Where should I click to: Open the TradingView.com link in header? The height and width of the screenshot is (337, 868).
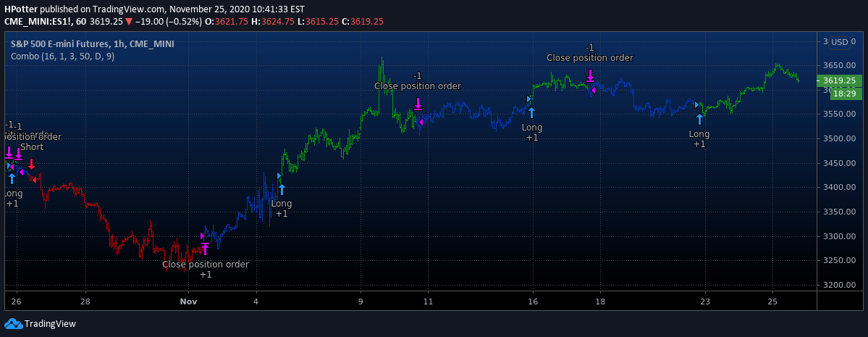point(128,9)
